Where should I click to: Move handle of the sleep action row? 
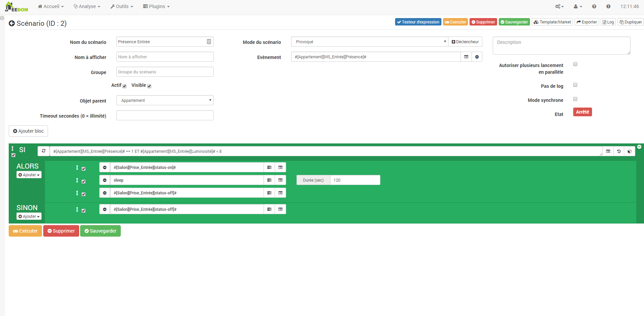pos(77,180)
